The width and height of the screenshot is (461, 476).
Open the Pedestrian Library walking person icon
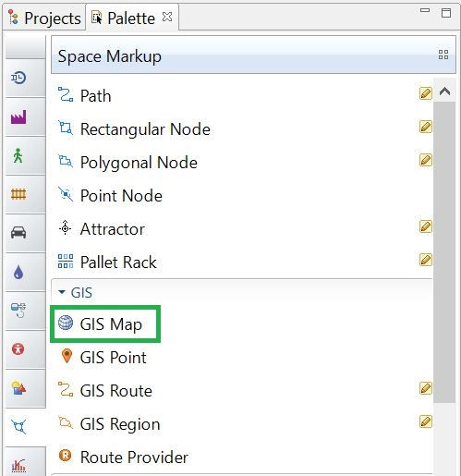(x=18, y=155)
